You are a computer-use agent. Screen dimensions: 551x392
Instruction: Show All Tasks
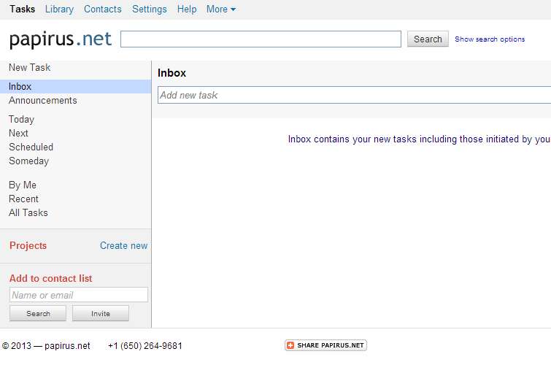[28, 212]
